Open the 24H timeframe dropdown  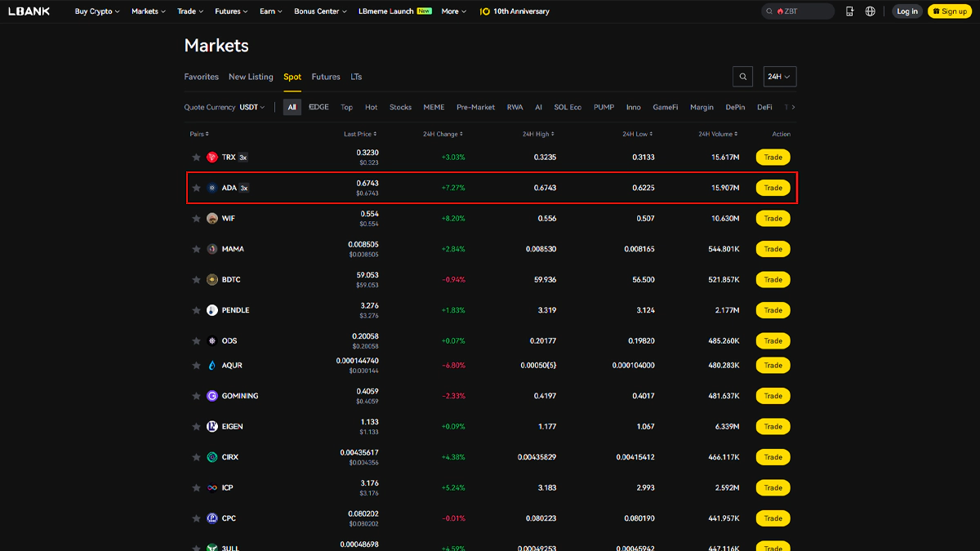coord(779,77)
